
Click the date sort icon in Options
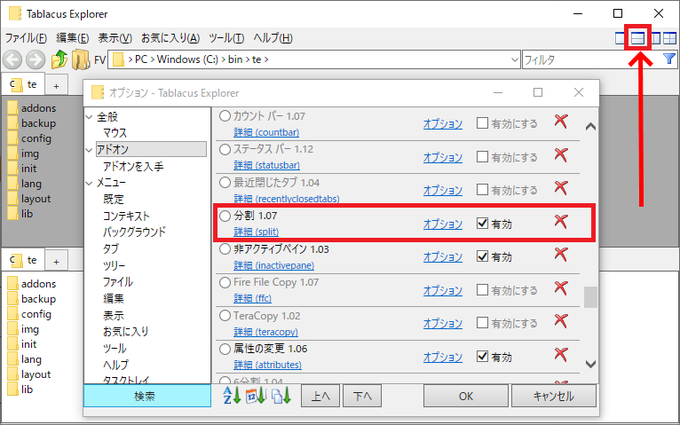[x=256, y=396]
